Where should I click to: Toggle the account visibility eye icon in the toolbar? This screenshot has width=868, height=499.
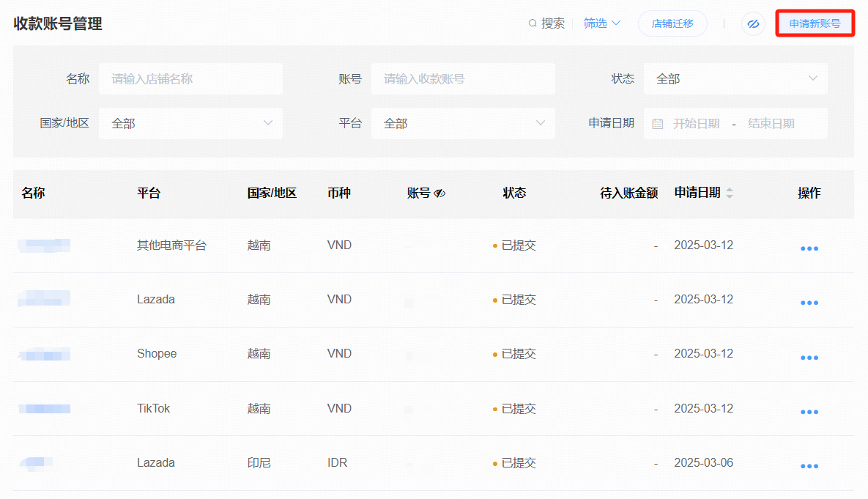point(753,23)
